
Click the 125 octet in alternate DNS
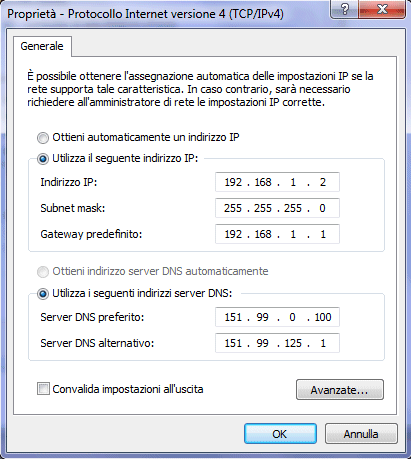coord(293,343)
